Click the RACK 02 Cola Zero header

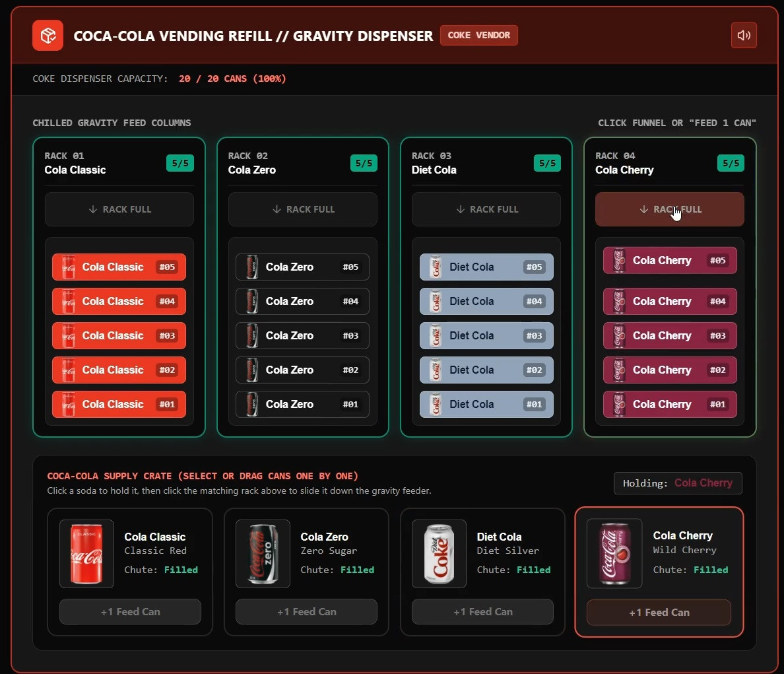point(252,163)
